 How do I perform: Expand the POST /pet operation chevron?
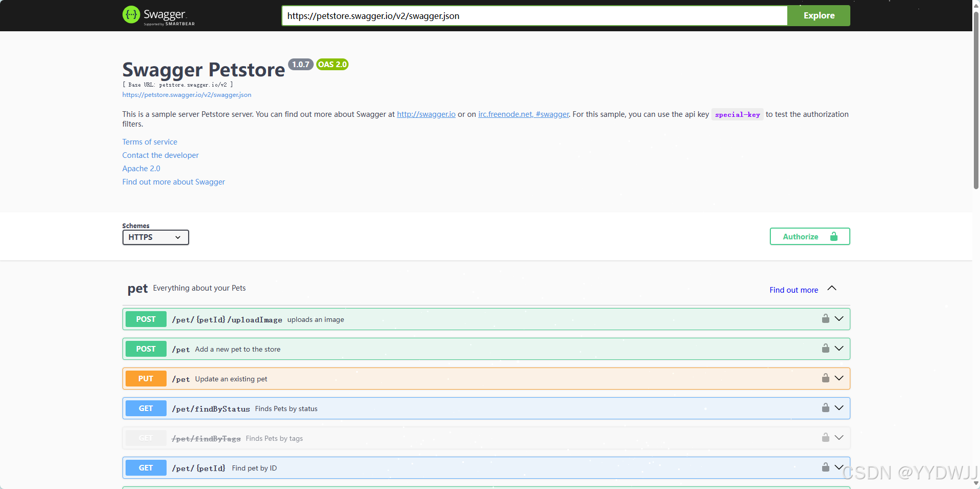pyautogui.click(x=839, y=349)
